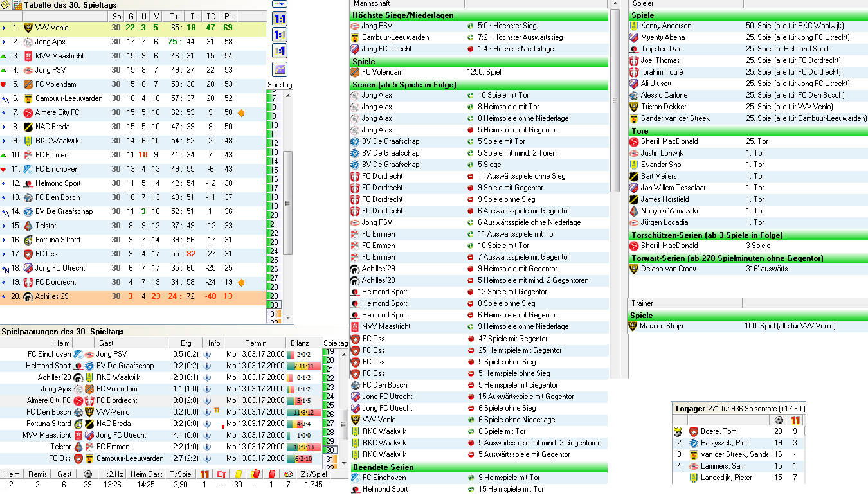Click the Spieler column header
868x500 pixels.
pos(686,4)
